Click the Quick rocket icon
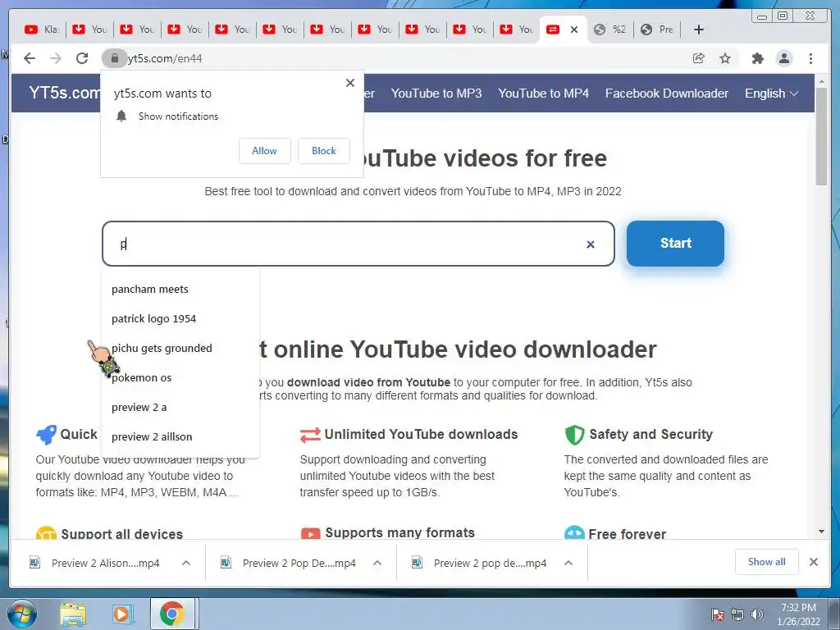The width and height of the screenshot is (840, 630). tap(46, 435)
